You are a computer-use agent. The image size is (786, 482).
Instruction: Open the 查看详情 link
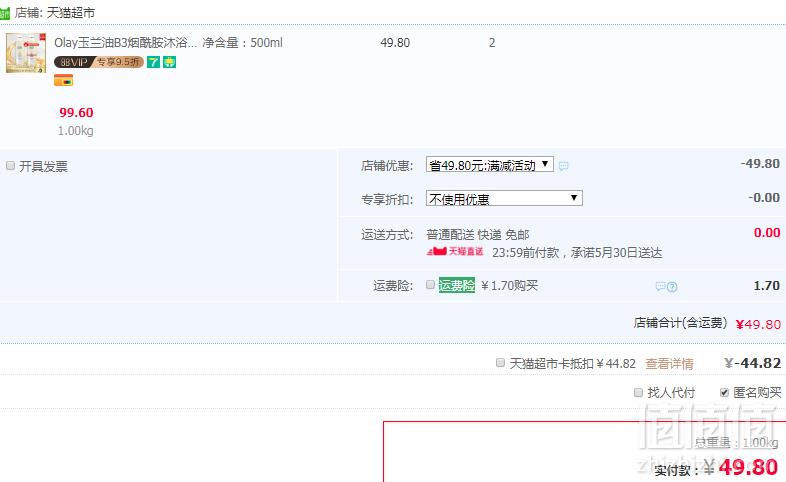[669, 364]
